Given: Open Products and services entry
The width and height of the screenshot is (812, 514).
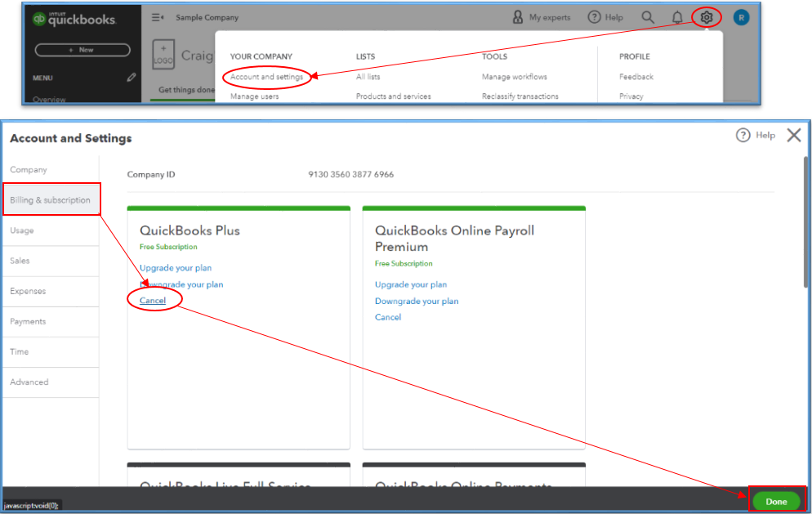Looking at the screenshot, I should point(393,96).
